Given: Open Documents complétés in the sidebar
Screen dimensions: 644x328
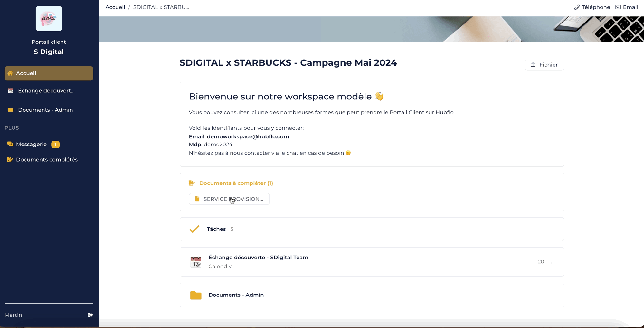Looking at the screenshot, I should [x=47, y=160].
